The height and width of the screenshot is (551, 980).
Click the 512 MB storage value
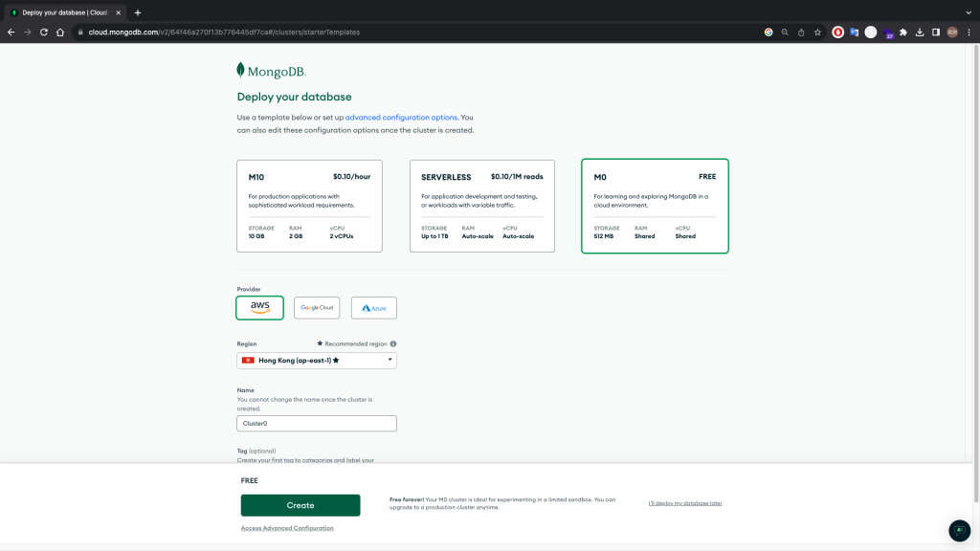click(x=604, y=236)
